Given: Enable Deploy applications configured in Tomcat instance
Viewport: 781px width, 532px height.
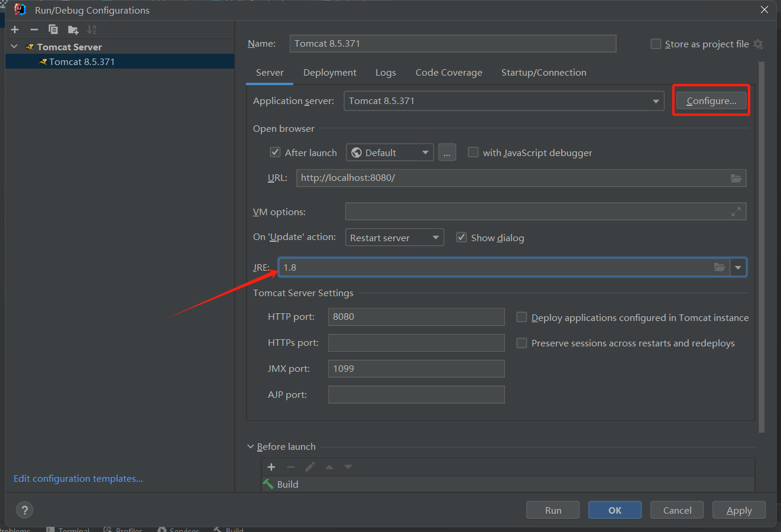Looking at the screenshot, I should [x=521, y=317].
